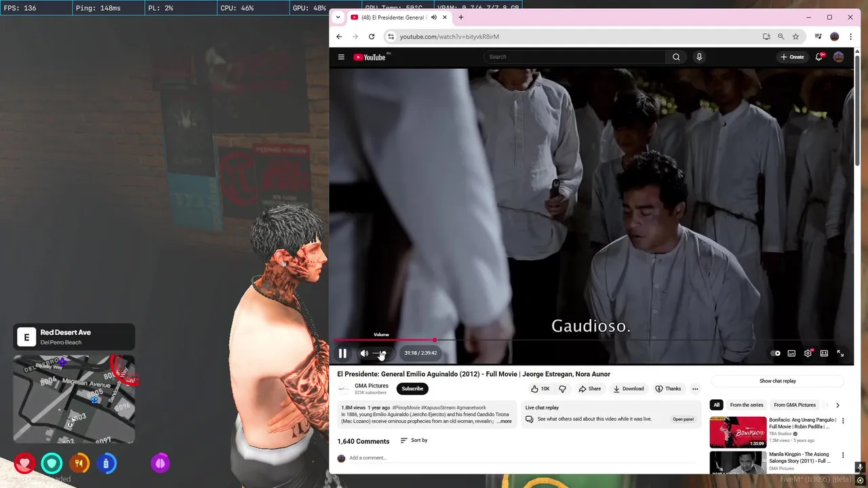
Task: Open the Sort by comments dropdown
Action: pos(414,441)
